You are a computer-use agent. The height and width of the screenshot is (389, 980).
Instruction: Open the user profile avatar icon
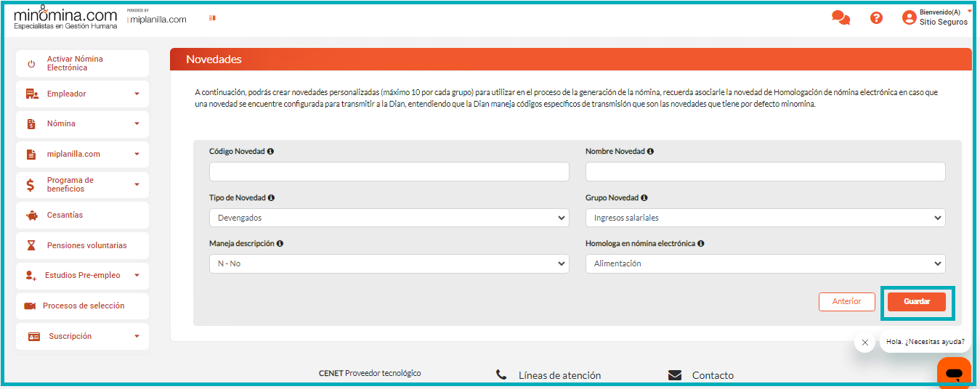coord(909,18)
